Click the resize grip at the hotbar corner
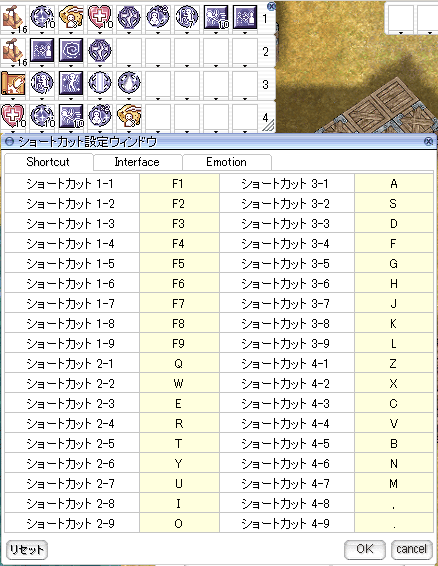This screenshot has height=566, width=438. click(x=268, y=125)
